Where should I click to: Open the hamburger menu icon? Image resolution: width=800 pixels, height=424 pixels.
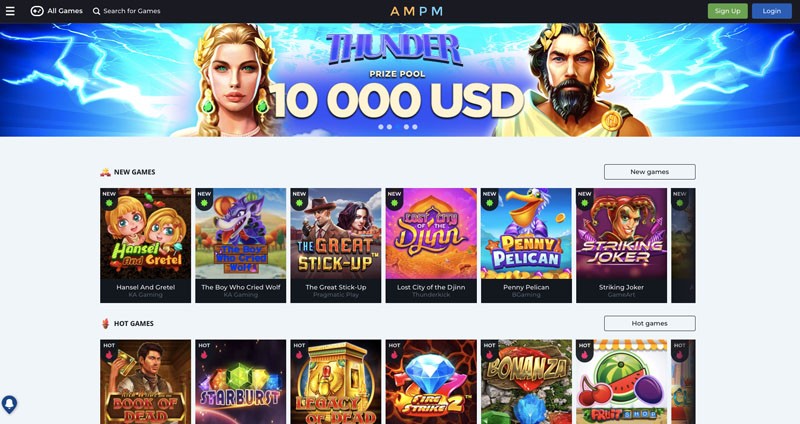10,11
